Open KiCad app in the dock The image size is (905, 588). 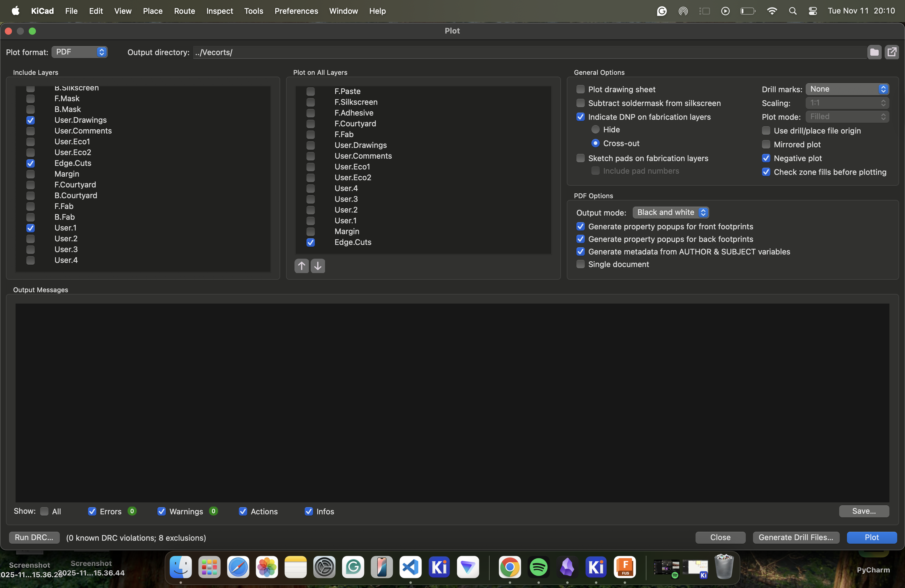point(439,567)
